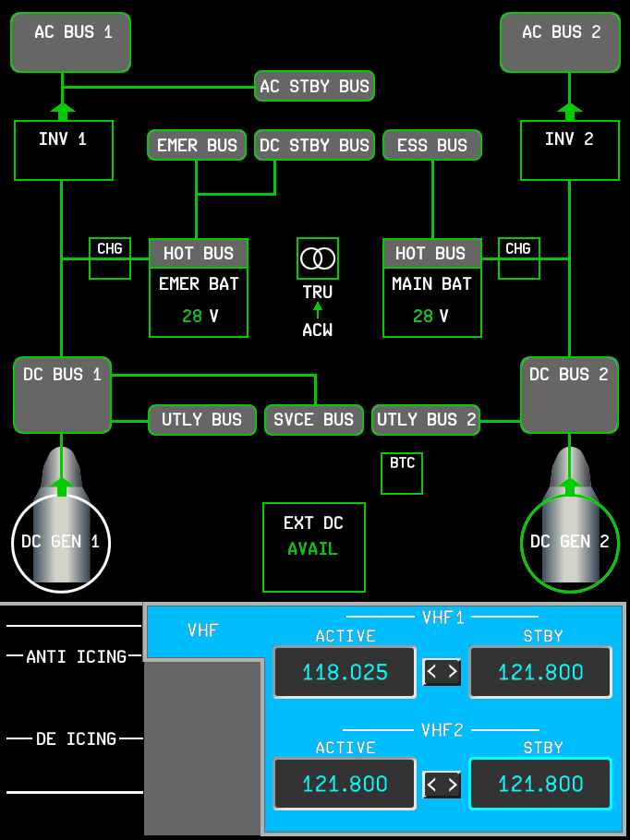Select highlighted VHF2 standby frequency field
This screenshot has width=630, height=840.
point(540,785)
